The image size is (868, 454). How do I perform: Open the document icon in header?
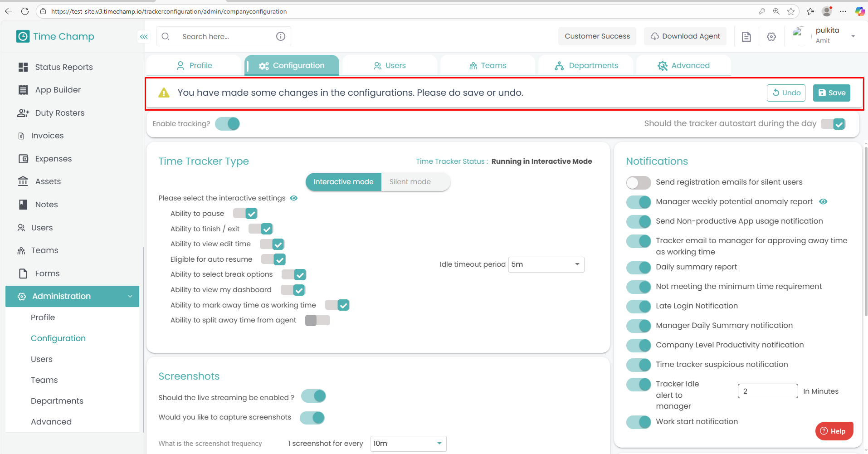[746, 37]
